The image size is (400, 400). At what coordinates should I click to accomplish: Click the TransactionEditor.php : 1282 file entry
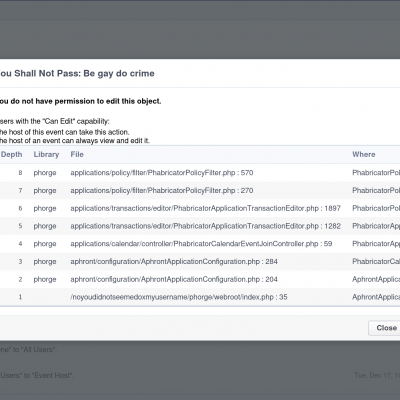point(205,226)
